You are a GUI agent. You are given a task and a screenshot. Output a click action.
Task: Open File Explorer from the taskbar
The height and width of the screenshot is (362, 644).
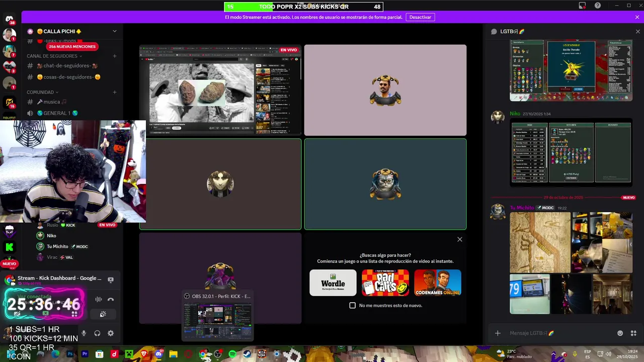point(173,354)
